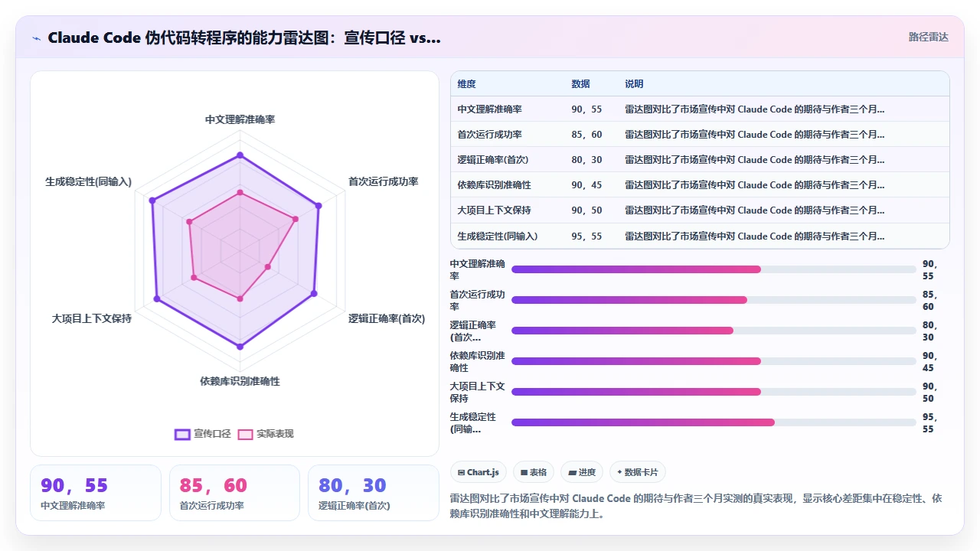Click the pink 实际表现 point on the 中文理解准确率 axis
The height and width of the screenshot is (551, 980).
click(240, 192)
